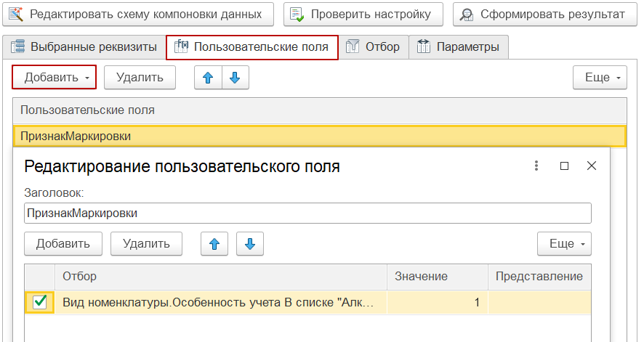Select the ПризнакМаркировки row in list

click(x=319, y=136)
